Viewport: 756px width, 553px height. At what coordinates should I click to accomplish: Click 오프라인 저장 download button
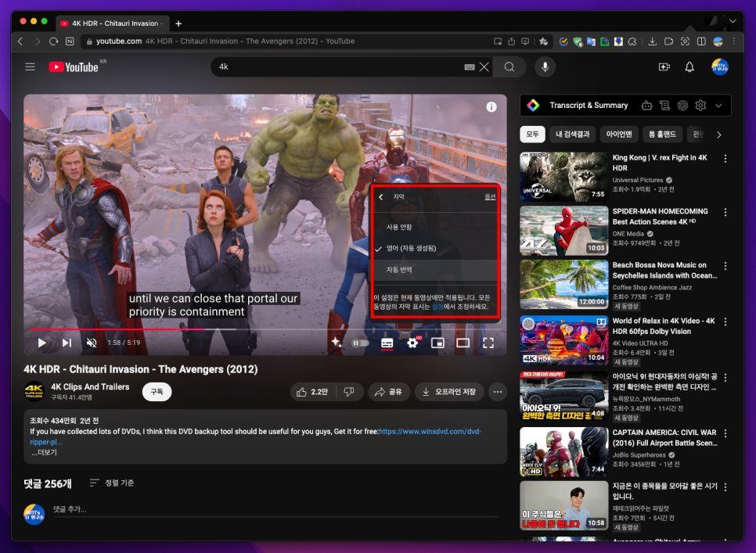pyautogui.click(x=449, y=392)
